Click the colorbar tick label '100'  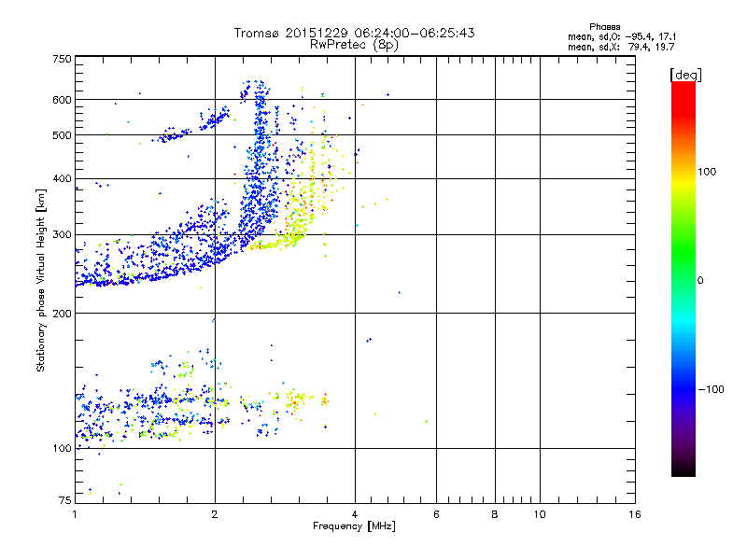[707, 172]
